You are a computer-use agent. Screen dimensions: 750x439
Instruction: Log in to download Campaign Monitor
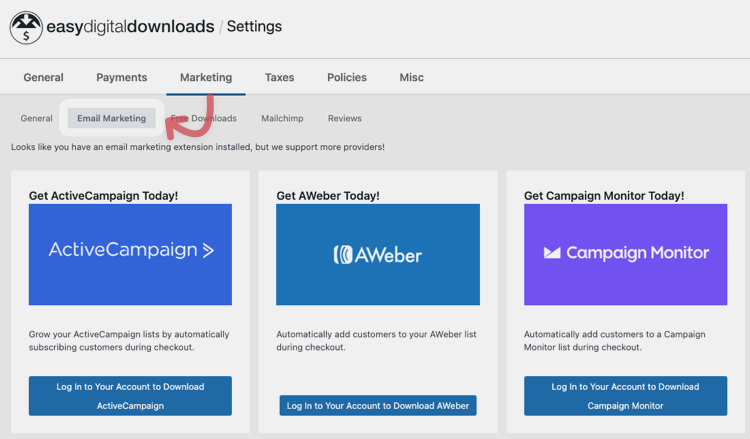coord(626,396)
